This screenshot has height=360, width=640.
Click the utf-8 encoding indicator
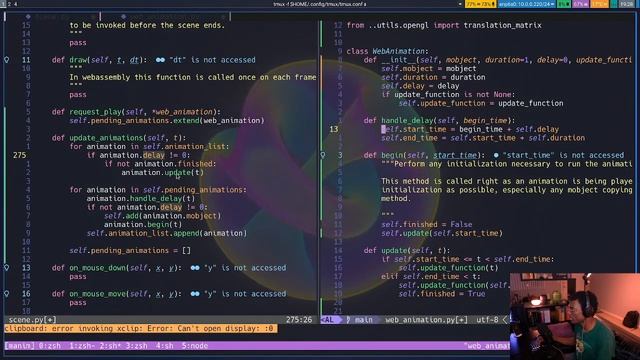click(x=487, y=320)
